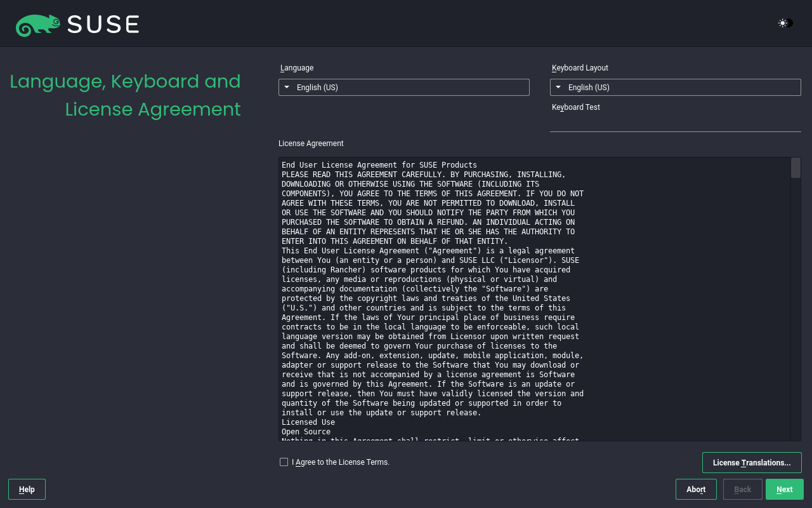812x508 pixels.
Task: Click the lower part of the license scrollbar track
Action: click(x=796, y=381)
